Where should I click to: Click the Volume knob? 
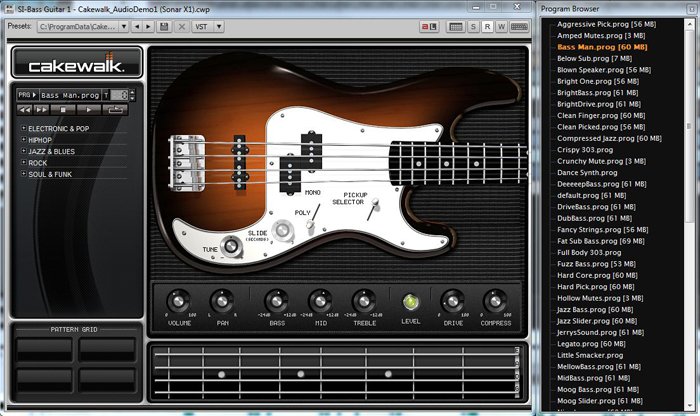(x=179, y=301)
